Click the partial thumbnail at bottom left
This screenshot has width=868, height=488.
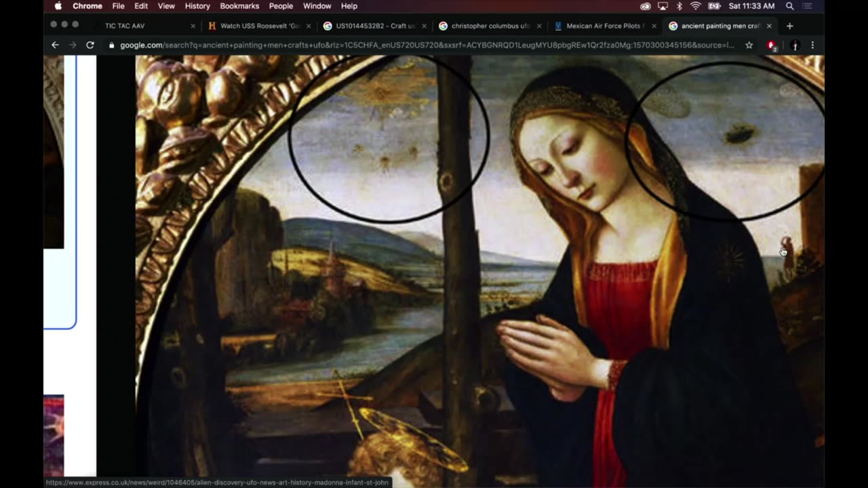pos(54,435)
